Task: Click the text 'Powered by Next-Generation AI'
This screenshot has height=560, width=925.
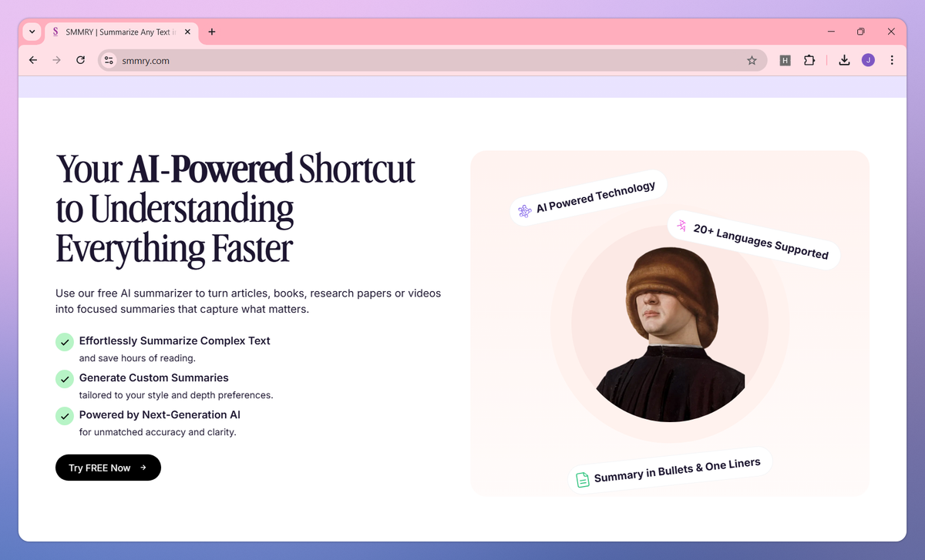Action: pos(160,414)
